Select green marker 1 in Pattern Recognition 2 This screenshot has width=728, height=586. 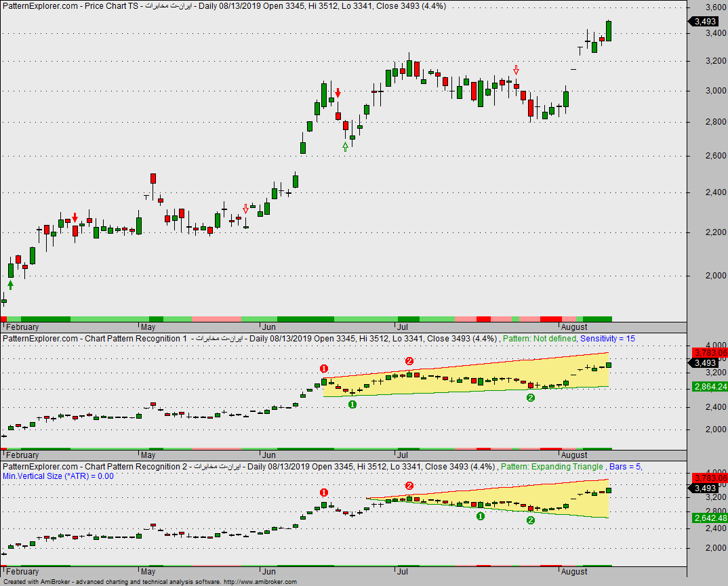coord(481,516)
